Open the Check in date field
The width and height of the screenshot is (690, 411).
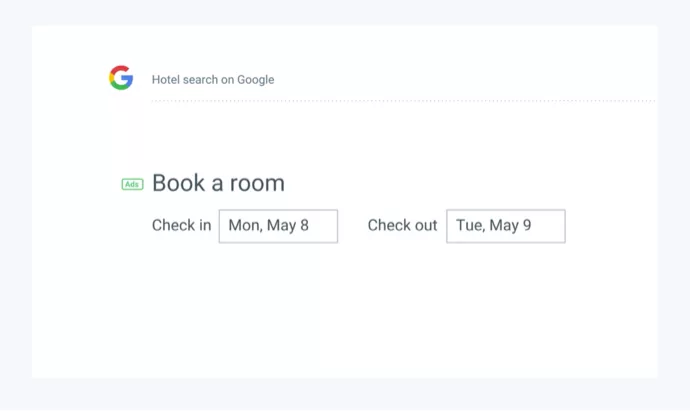(x=278, y=226)
